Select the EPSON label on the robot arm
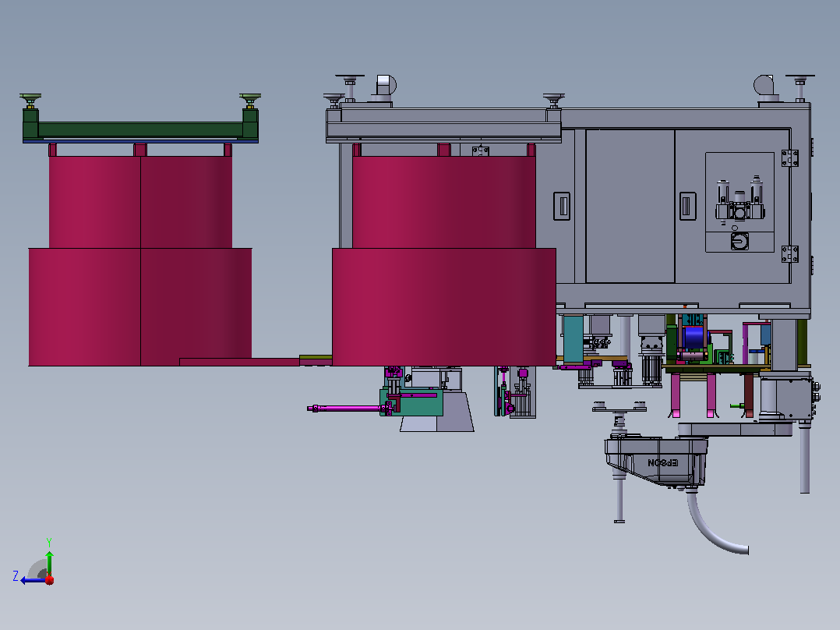Screen dimensions: 840x630 tap(662, 462)
